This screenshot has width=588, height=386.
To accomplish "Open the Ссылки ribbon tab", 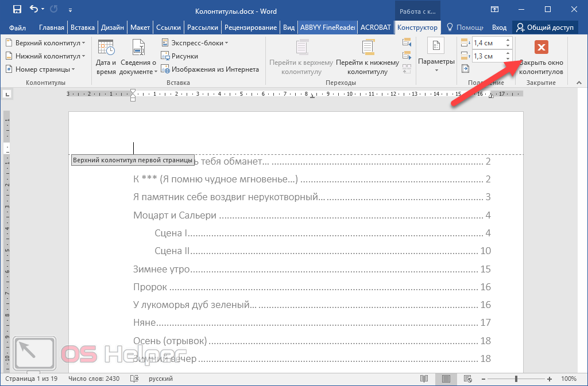I will point(168,28).
